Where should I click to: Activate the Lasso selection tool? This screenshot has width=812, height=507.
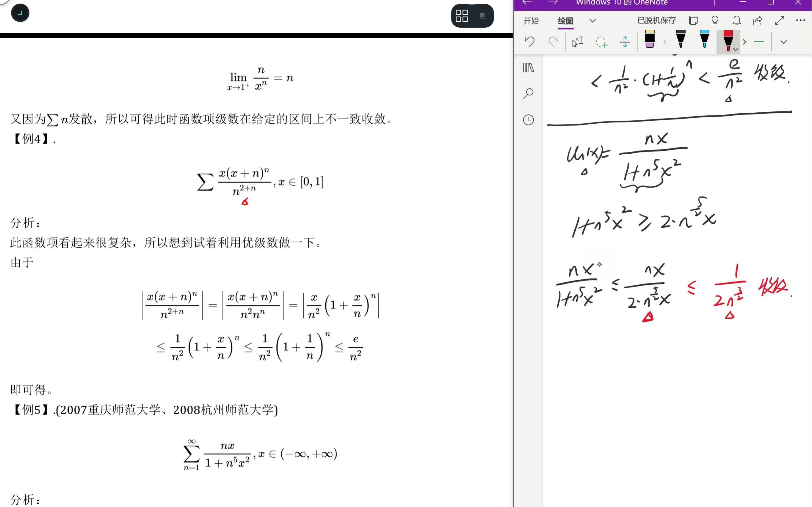tap(602, 42)
